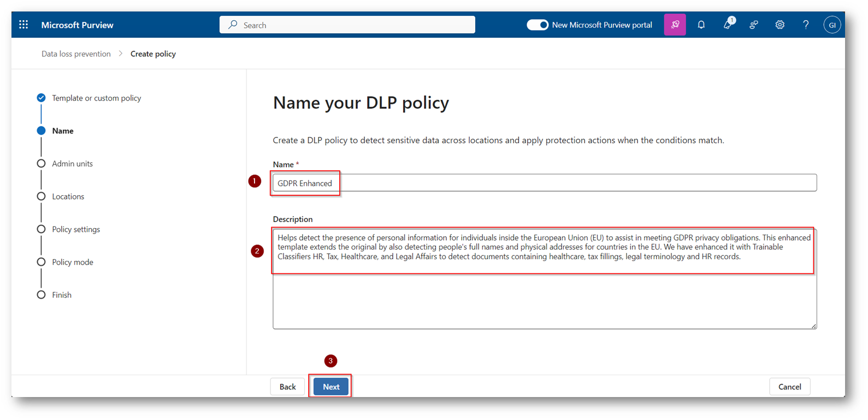868x420 pixels.
Task: Go to the Policy settings step
Action: (76, 229)
